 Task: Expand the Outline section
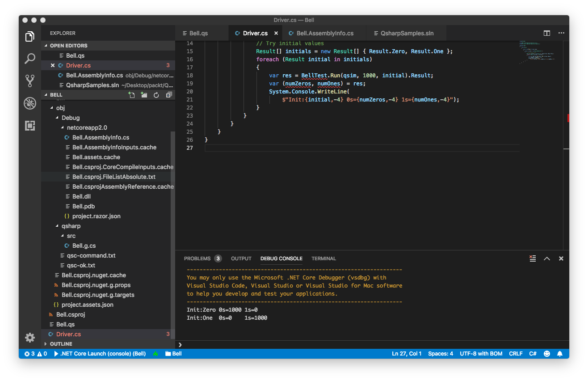(x=61, y=344)
